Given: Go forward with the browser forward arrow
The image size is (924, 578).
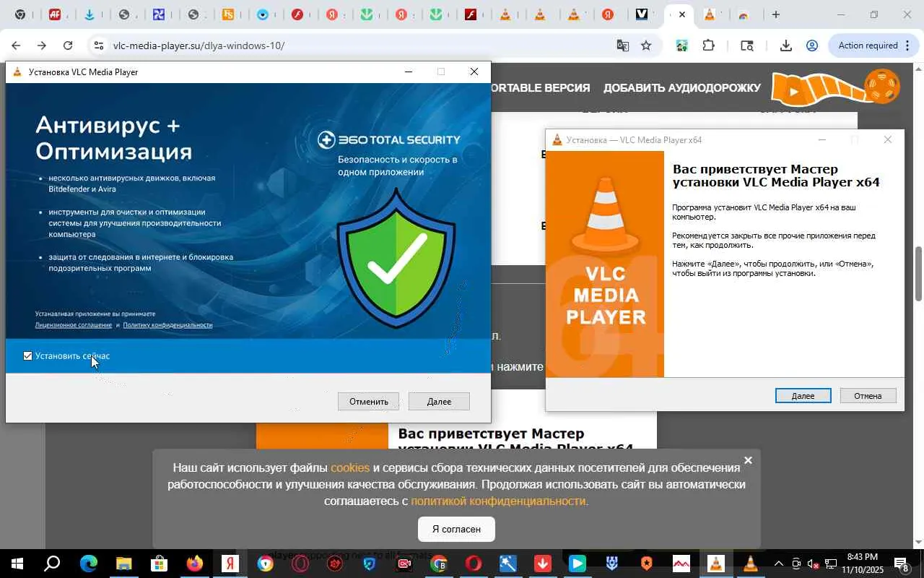Looking at the screenshot, I should [x=41, y=46].
